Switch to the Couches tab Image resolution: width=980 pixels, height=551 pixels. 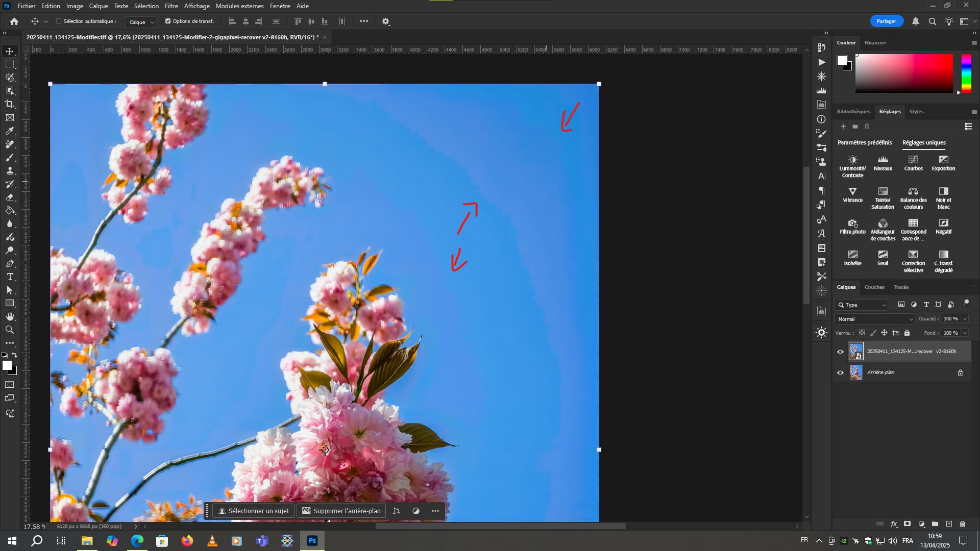click(874, 287)
